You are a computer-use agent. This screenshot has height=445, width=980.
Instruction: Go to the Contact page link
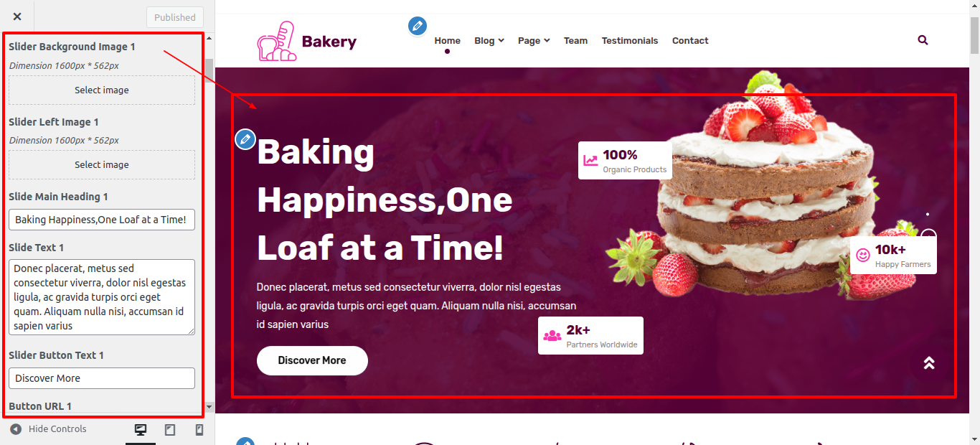pos(690,41)
